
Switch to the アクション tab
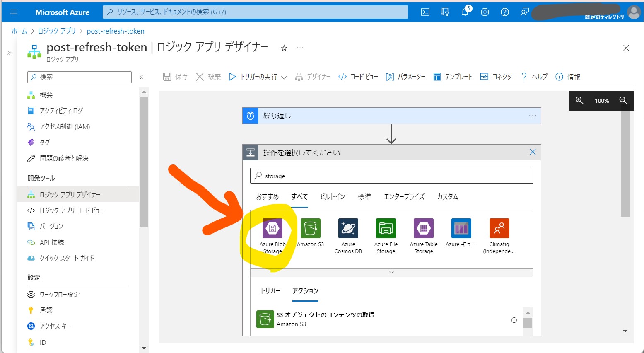[305, 291]
